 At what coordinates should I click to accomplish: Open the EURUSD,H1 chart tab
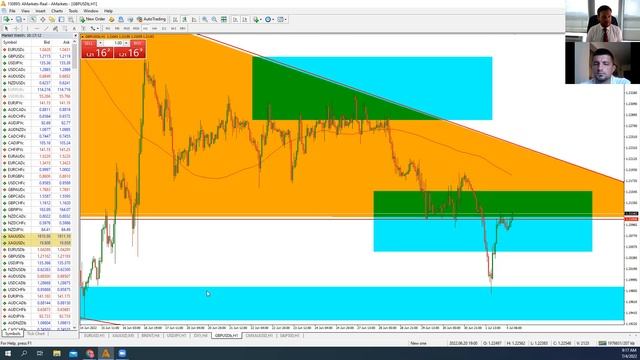point(94,336)
